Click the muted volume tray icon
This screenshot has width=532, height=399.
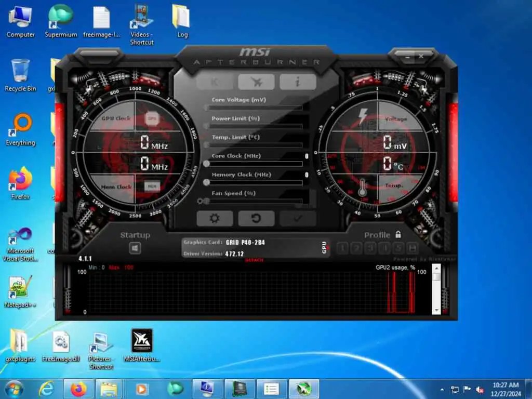(x=480, y=390)
